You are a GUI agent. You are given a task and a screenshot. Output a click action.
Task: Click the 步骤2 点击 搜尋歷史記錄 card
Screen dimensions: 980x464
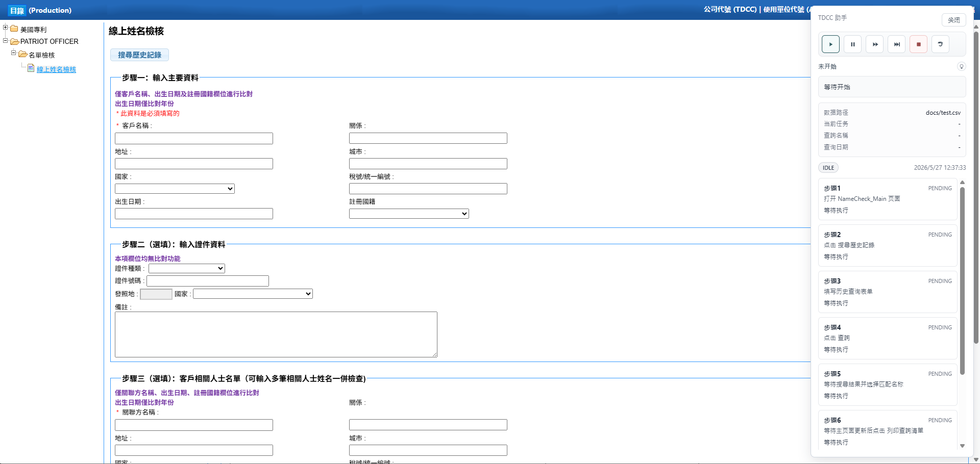point(888,245)
